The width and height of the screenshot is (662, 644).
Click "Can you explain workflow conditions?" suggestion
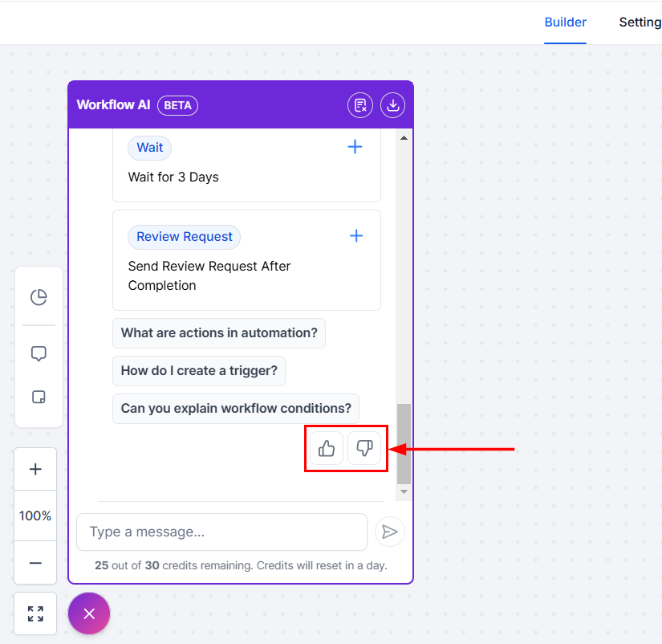236,408
